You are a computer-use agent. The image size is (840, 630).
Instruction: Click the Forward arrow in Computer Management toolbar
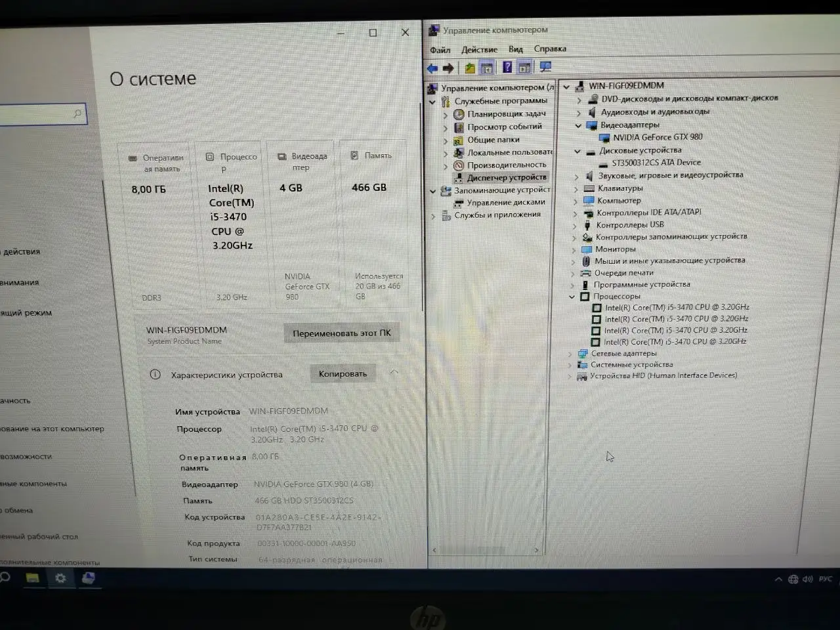click(448, 68)
